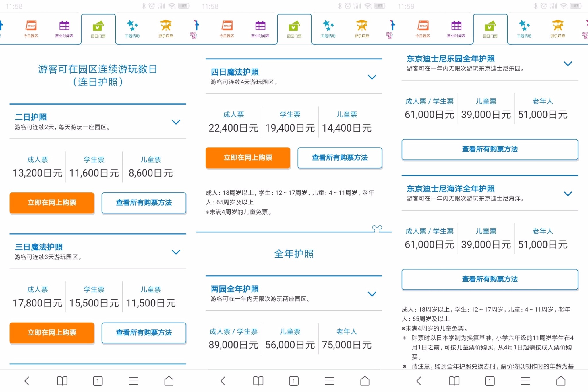Tap home icon in left screenshot
Viewport: 588px width, 392px height.
click(169, 381)
